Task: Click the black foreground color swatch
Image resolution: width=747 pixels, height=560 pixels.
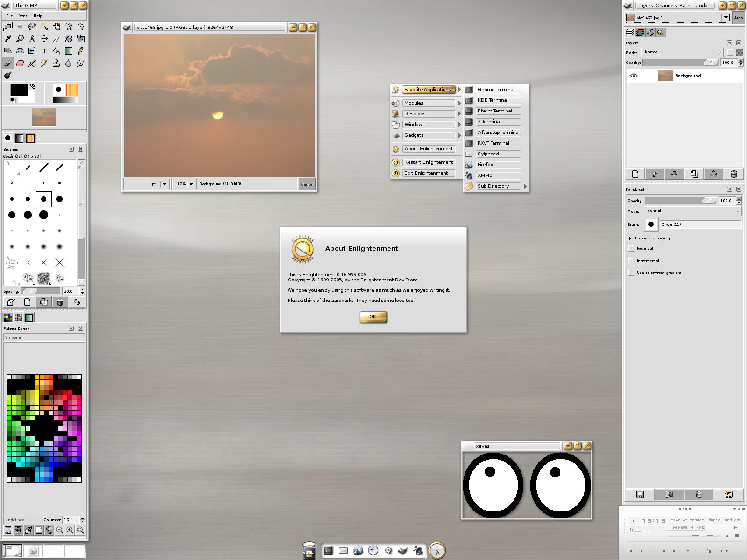Action: coord(18,90)
